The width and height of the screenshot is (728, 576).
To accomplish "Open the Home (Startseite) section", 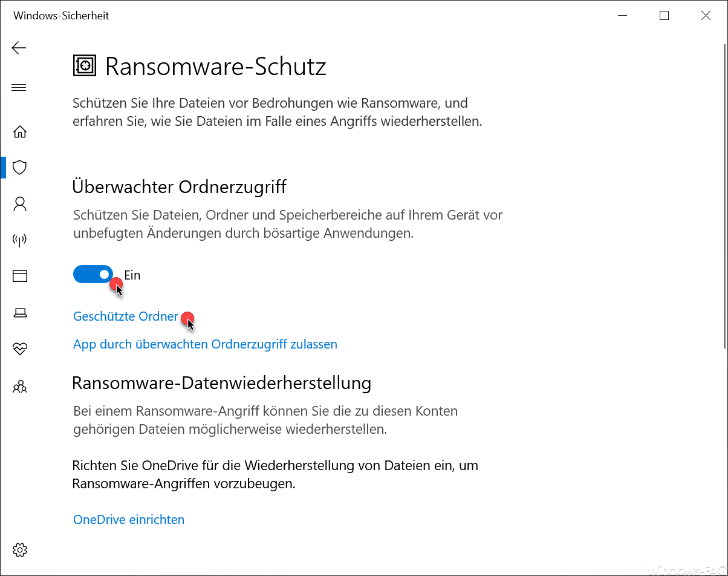I will 20,131.
